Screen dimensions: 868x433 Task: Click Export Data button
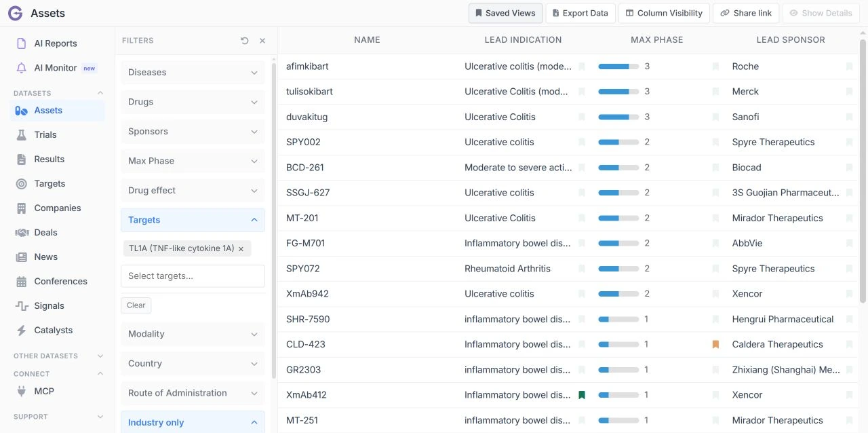pos(580,14)
